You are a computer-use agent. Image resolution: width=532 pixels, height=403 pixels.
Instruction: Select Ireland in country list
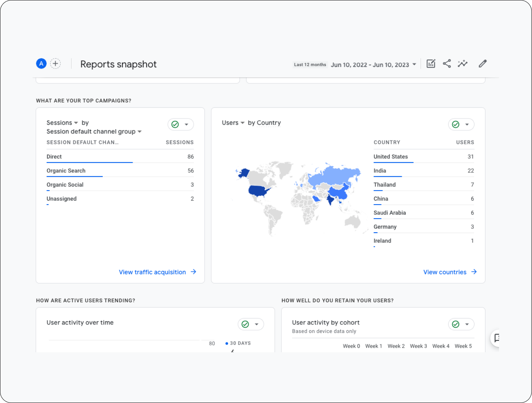click(424, 241)
